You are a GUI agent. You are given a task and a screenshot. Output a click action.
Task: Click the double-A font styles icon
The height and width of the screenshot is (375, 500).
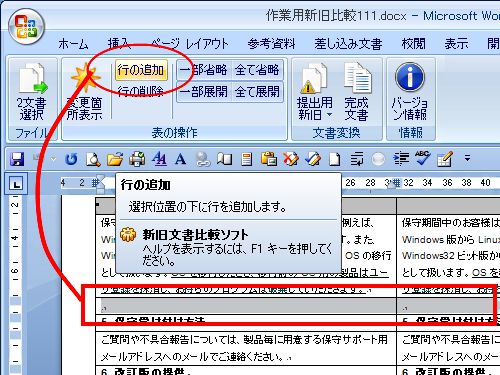pos(159,159)
